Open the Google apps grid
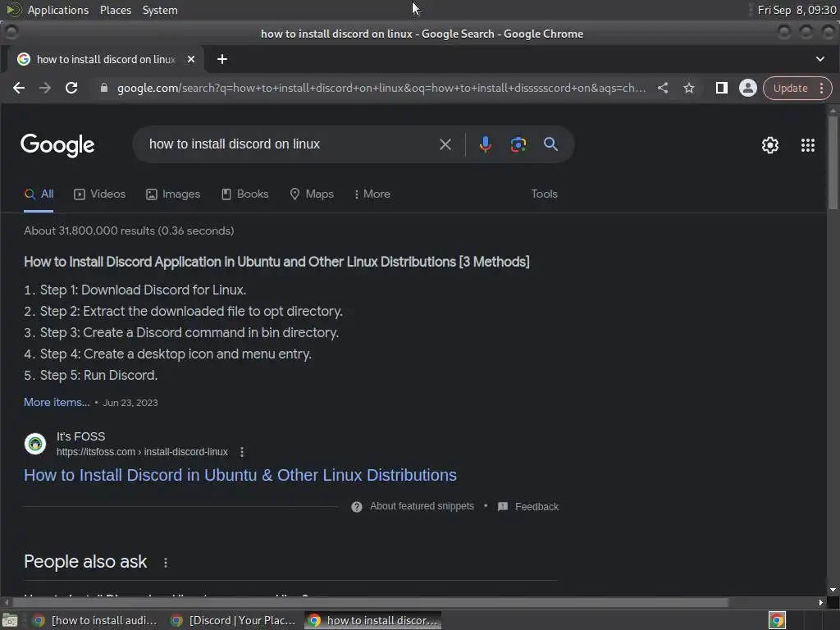 click(x=808, y=145)
